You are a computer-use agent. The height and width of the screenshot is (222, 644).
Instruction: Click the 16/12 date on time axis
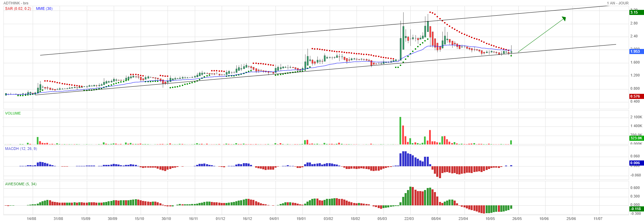[x=247, y=219]
